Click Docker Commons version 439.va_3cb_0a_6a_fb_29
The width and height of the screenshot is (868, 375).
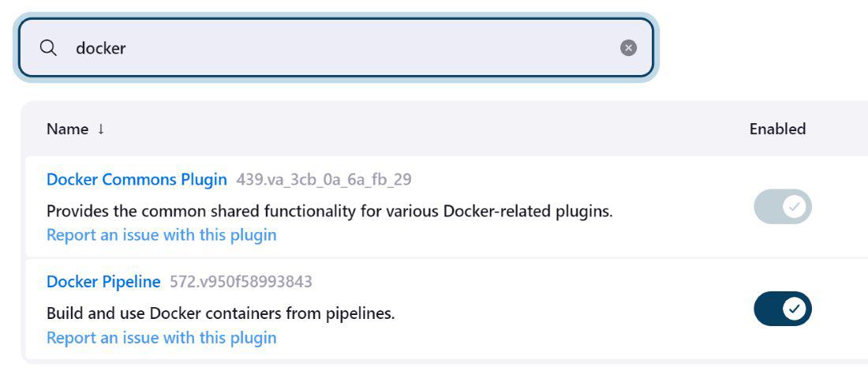(x=324, y=179)
